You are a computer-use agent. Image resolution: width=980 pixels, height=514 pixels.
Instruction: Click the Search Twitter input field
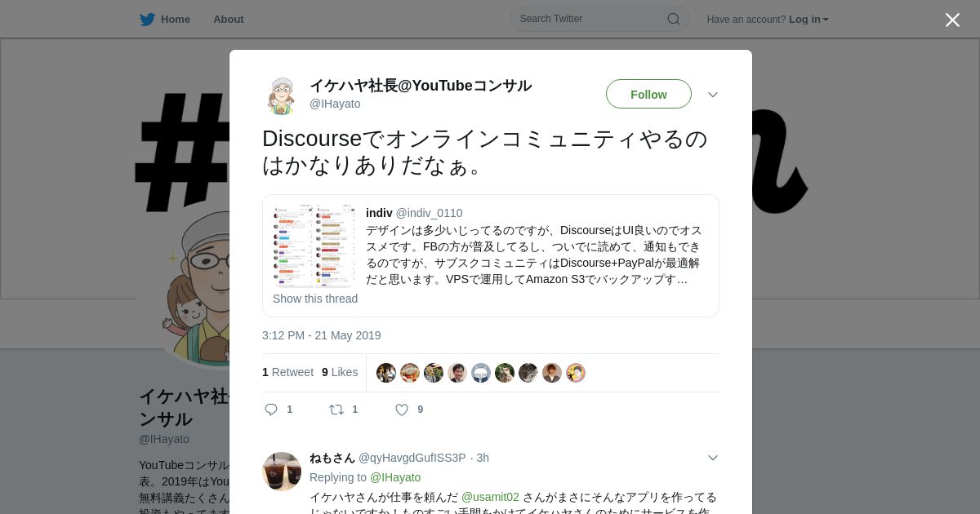tap(599, 19)
